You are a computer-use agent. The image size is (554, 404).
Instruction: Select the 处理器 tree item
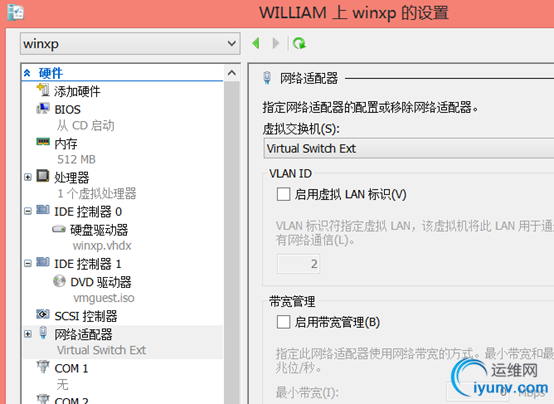point(72,177)
